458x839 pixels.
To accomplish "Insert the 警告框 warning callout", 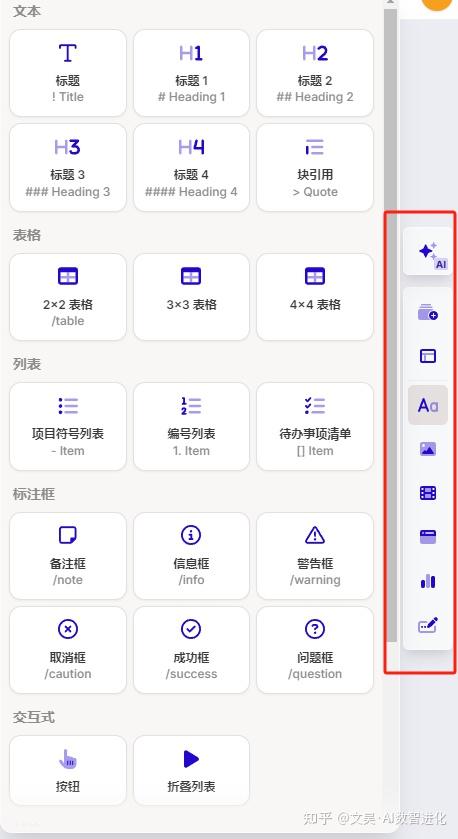I will click(x=315, y=556).
